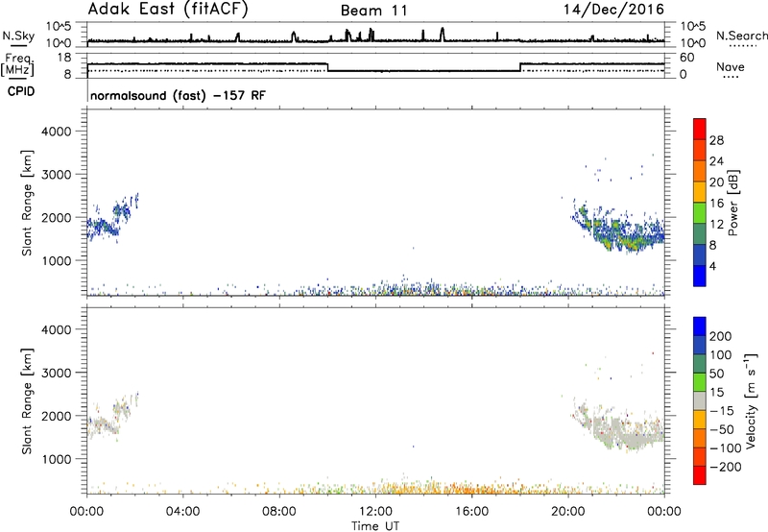The image size is (768, 532).
Task: Click the gray Velocity colorbar segment
Action: tap(700, 400)
